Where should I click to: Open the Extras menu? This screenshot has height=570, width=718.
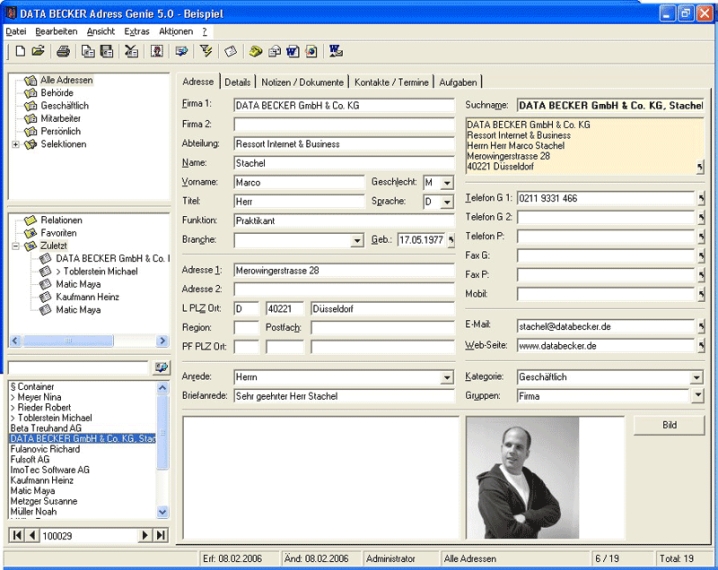[x=137, y=32]
